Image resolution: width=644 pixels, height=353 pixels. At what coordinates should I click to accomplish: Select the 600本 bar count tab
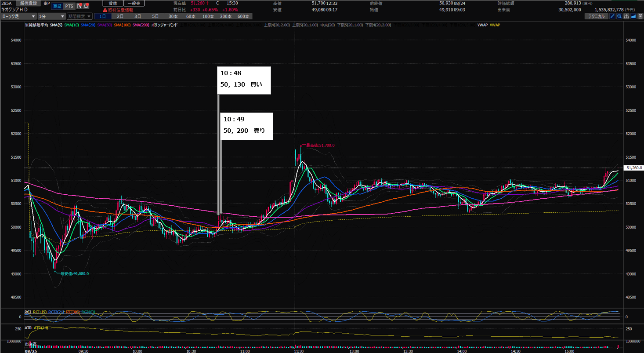[243, 16]
